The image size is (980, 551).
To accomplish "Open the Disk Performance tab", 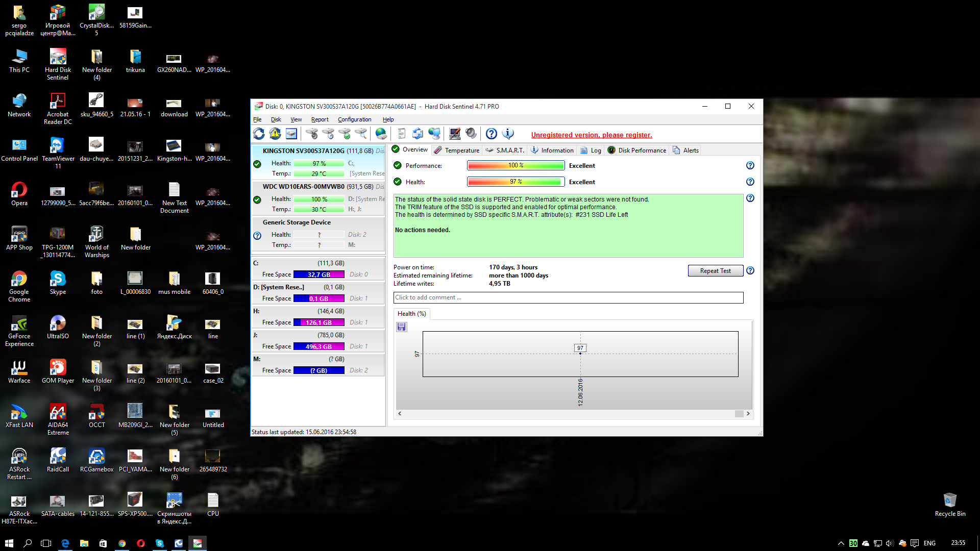I will 636,150.
